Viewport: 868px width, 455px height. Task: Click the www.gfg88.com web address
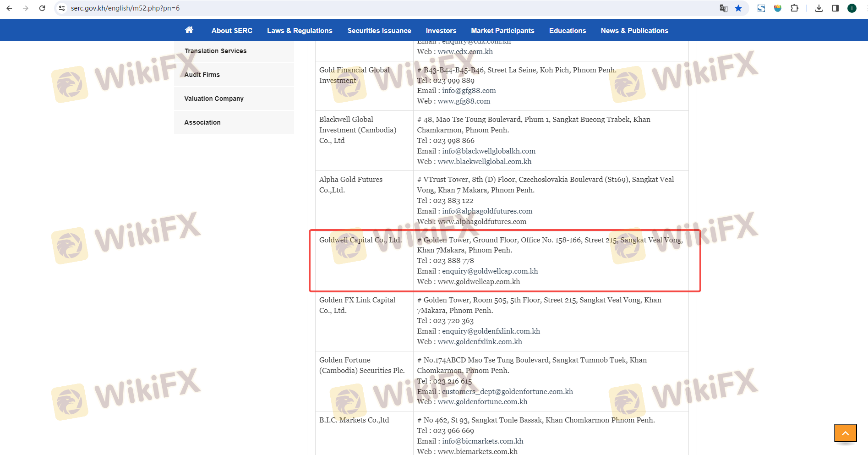(x=464, y=101)
